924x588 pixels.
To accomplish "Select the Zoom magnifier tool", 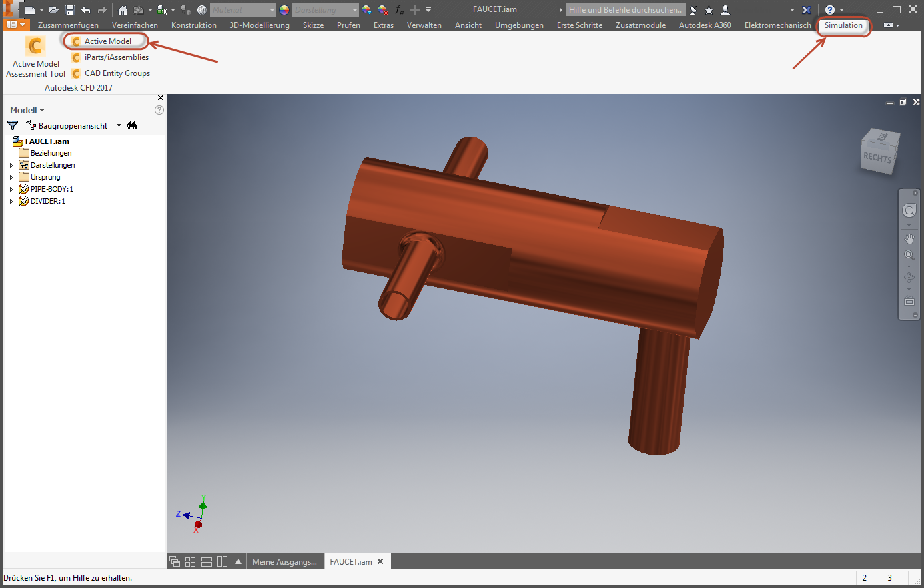I will [909, 256].
